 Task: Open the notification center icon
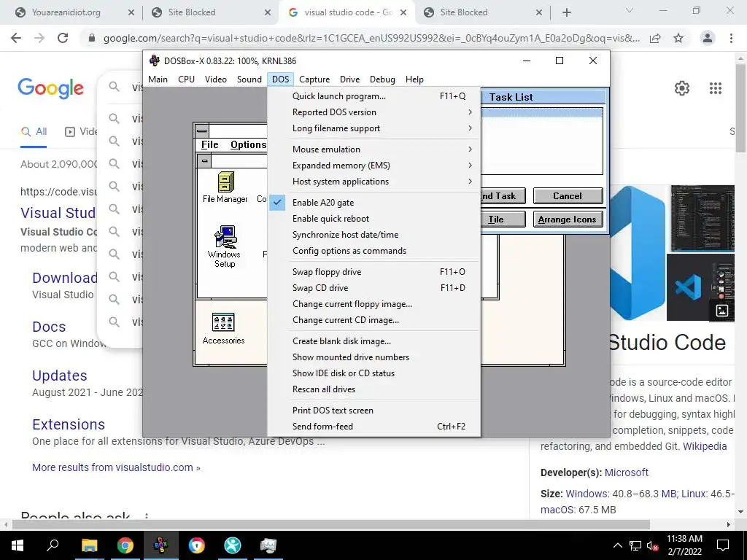723,545
